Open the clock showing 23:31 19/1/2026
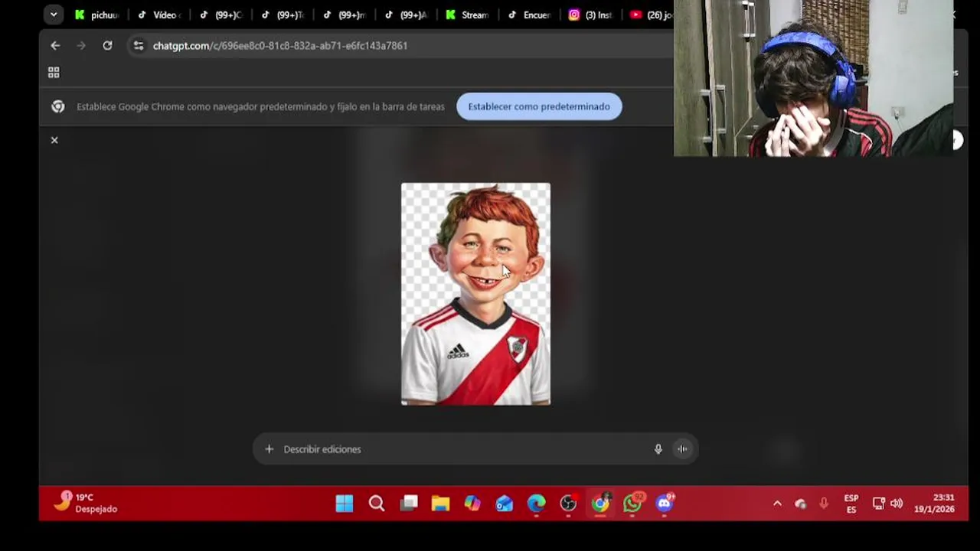The image size is (980, 551). click(934, 504)
